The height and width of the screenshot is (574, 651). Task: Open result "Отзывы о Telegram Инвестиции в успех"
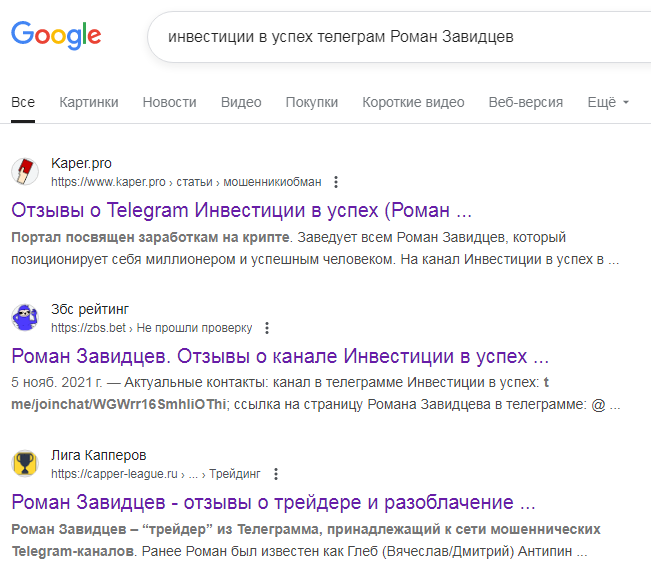click(x=241, y=211)
